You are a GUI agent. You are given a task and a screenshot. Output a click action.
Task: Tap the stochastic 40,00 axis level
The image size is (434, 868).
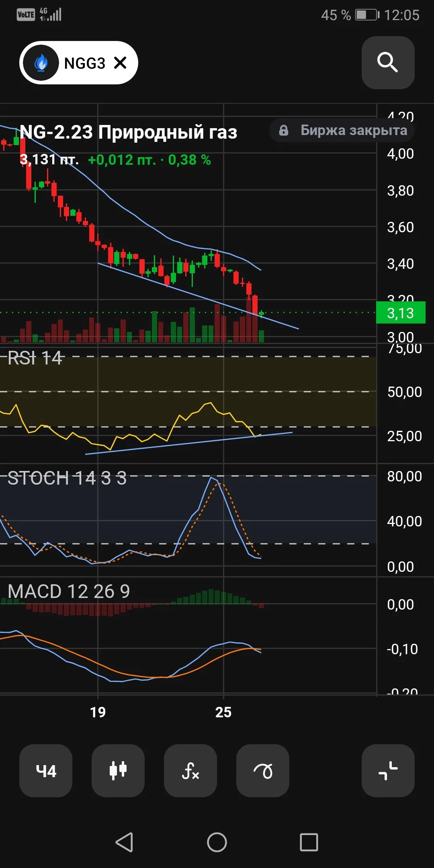(405, 521)
